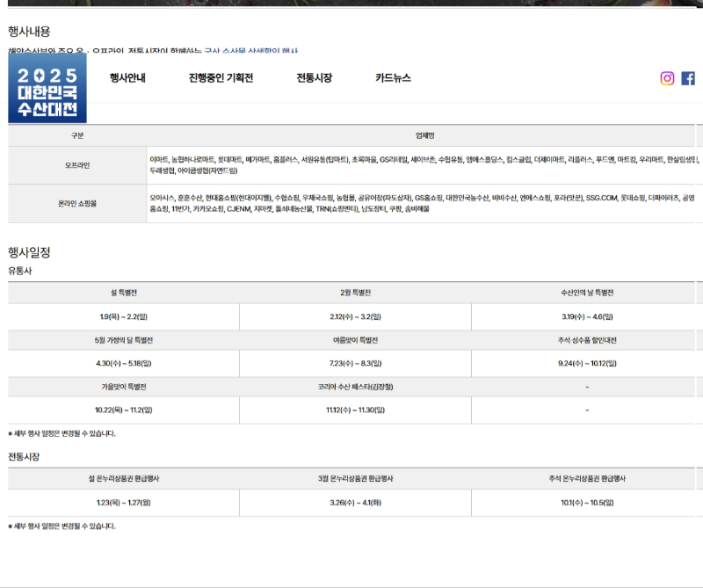703x588 pixels.
Task: Open the Instagram icon link
Action: click(667, 78)
